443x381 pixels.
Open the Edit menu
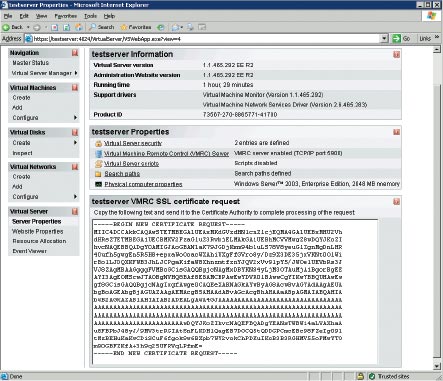coord(24,16)
